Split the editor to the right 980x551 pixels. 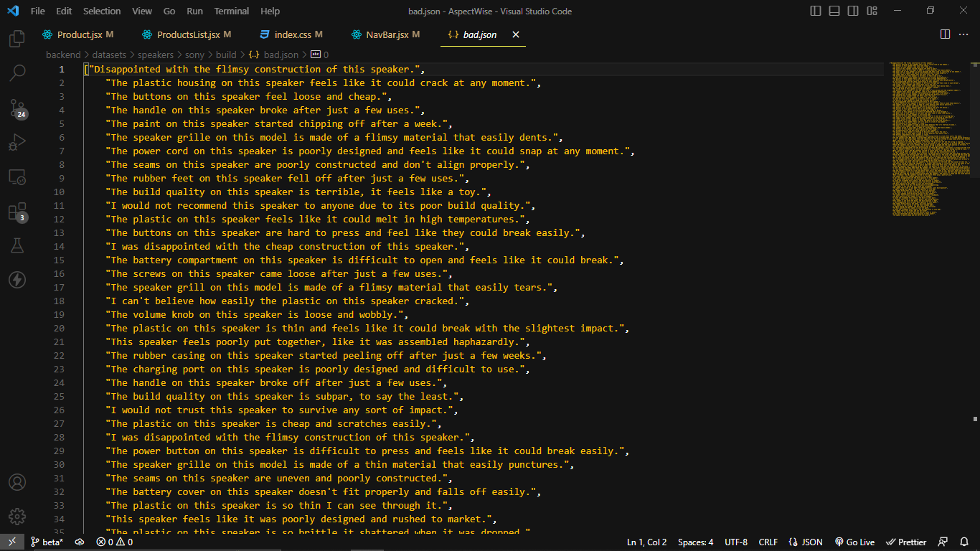945,34
